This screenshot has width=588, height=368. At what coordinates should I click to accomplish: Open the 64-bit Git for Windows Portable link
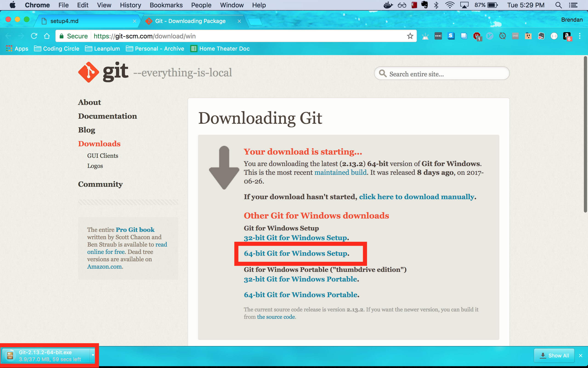301,295
